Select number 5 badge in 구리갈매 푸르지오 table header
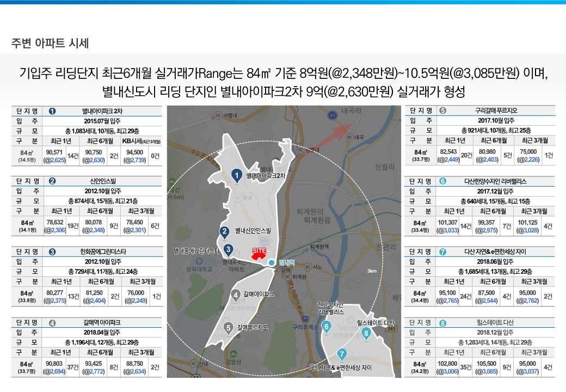566x392 pixels. pyautogui.click(x=442, y=111)
